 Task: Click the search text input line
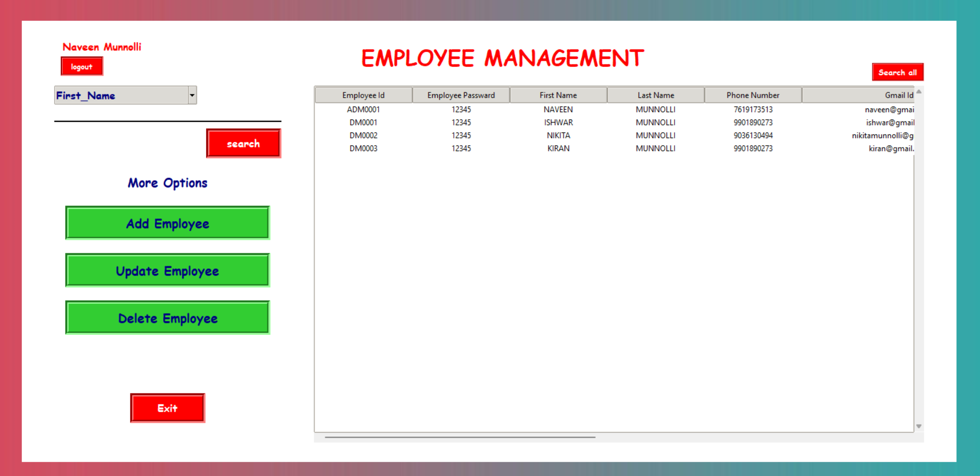coord(167,115)
